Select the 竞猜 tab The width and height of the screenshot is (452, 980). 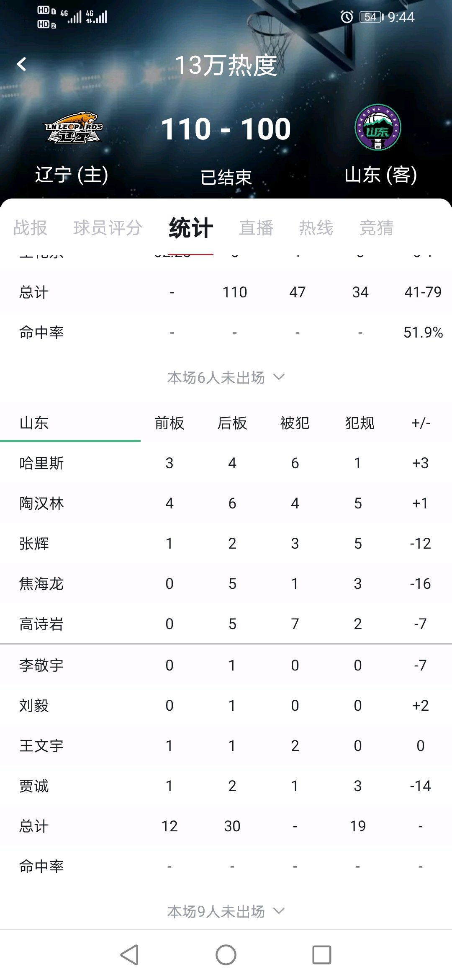pos(377,228)
